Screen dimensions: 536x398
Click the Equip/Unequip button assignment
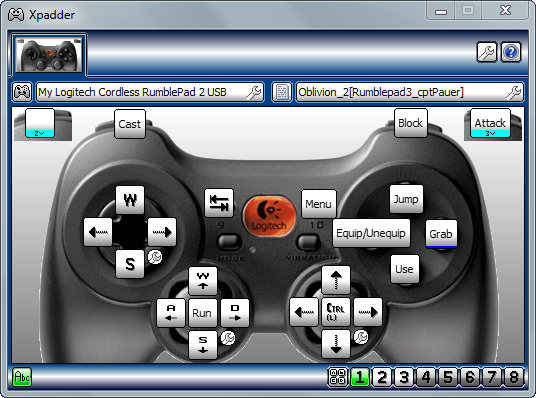pyautogui.click(x=371, y=234)
